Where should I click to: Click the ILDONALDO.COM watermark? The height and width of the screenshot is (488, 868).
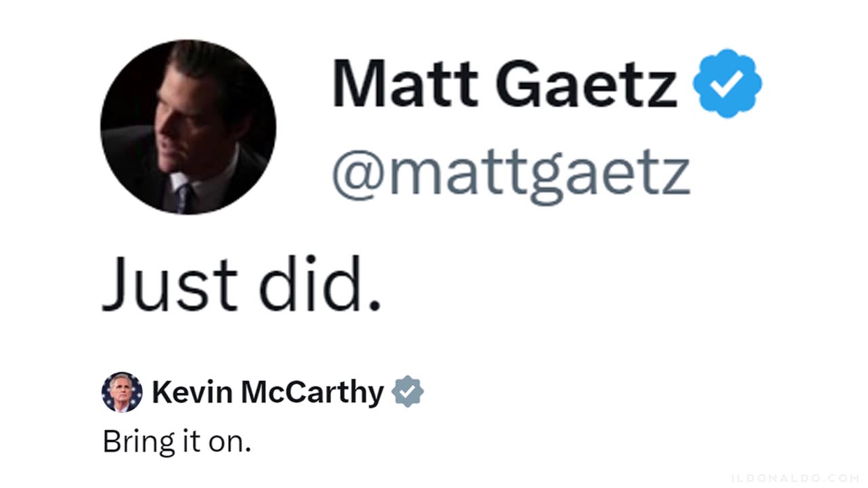point(795,478)
